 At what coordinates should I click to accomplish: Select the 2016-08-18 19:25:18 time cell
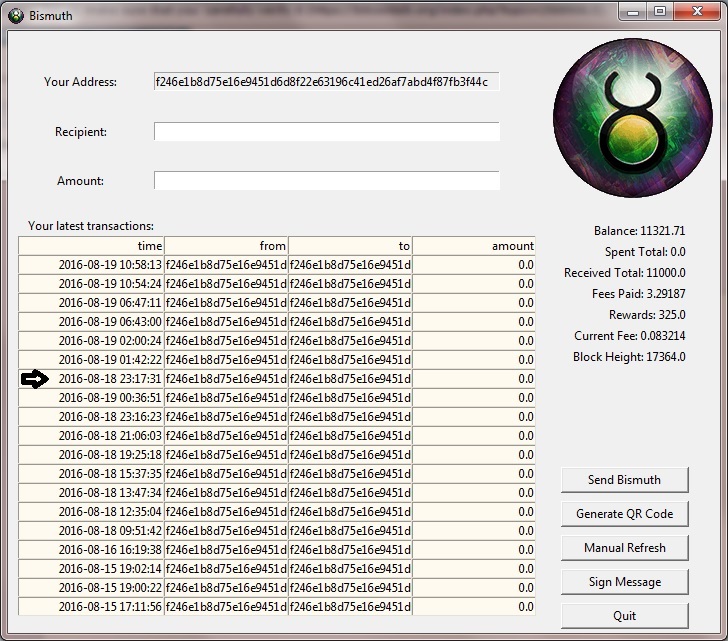[91, 455]
